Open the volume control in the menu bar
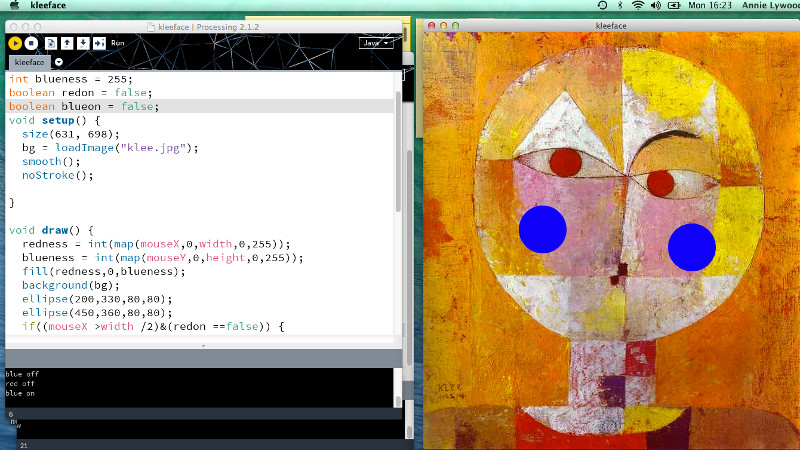 click(x=656, y=5)
